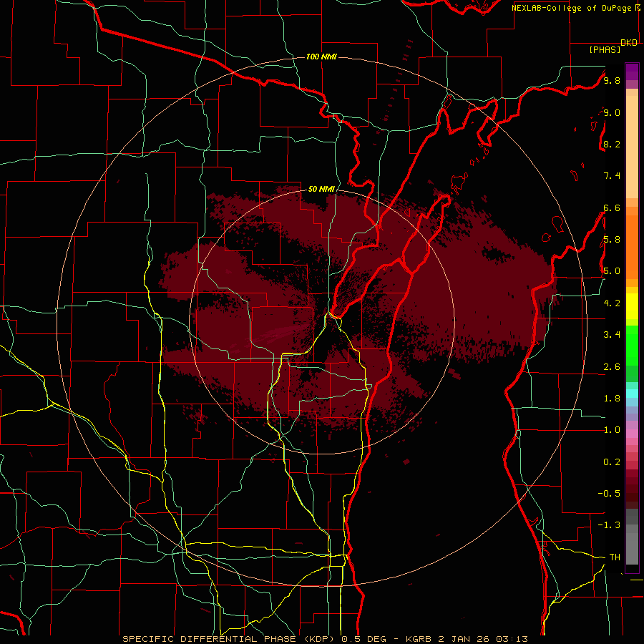Click the 50 NMI range ring label
Viewport: 644px width, 644px height.
321,190
